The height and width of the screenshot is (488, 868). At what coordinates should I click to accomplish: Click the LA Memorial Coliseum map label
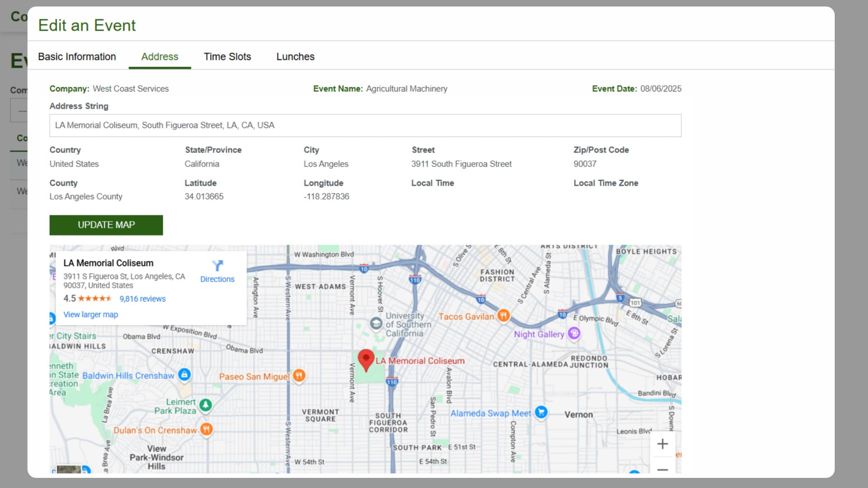point(420,361)
